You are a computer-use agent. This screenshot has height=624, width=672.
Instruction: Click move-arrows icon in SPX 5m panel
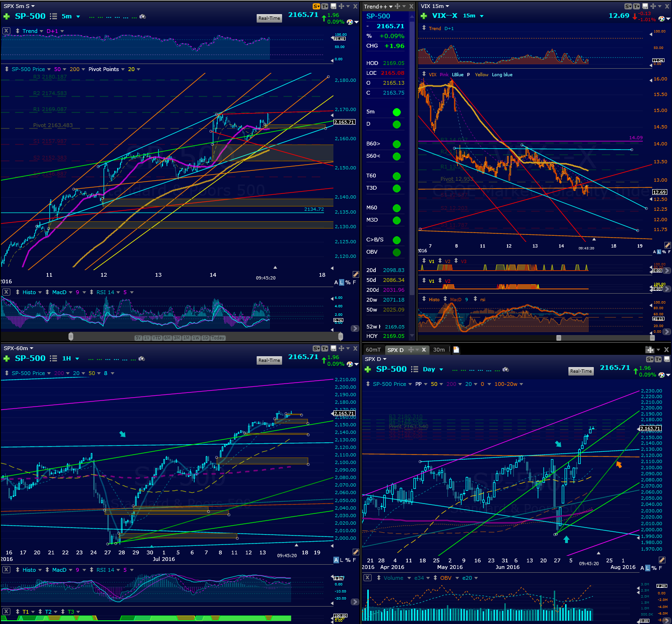tap(341, 6)
